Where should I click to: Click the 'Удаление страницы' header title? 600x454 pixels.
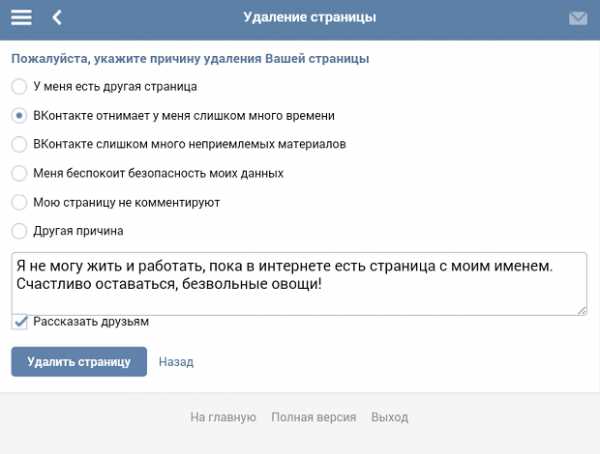[x=310, y=17]
